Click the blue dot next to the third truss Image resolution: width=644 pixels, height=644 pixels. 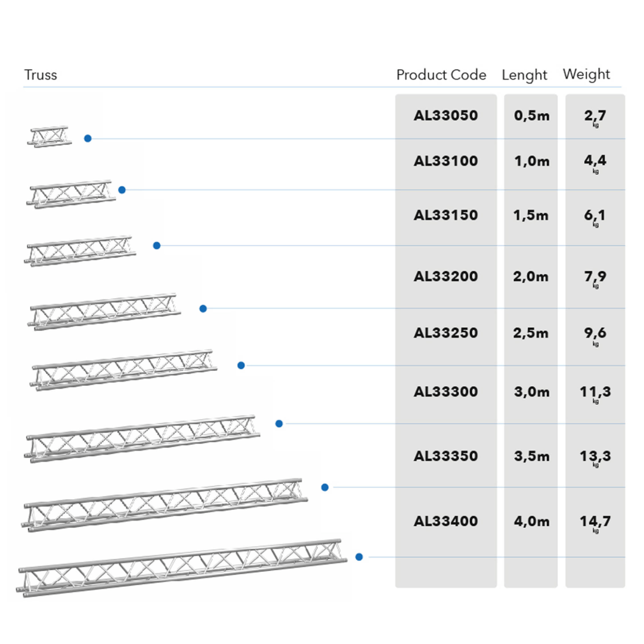157,245
